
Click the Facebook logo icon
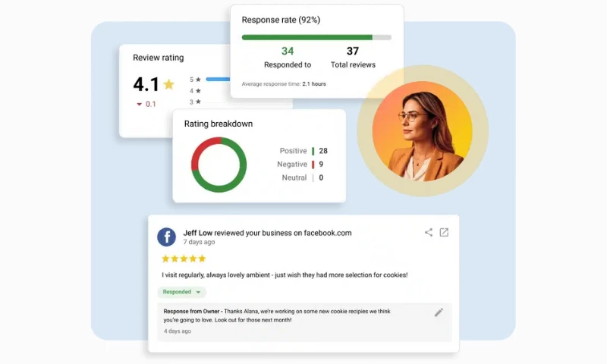pos(166,237)
